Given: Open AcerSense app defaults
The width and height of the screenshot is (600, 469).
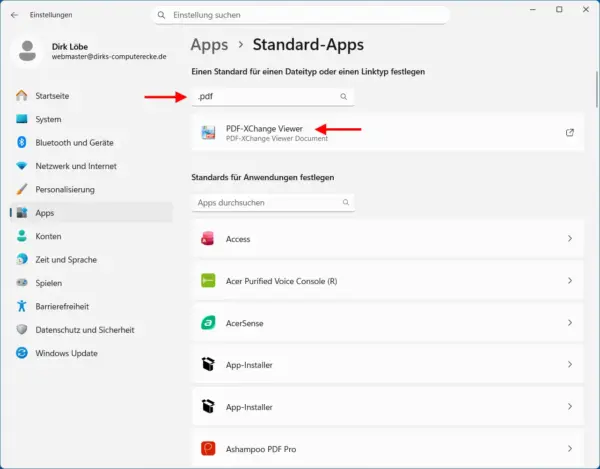Looking at the screenshot, I should (x=388, y=322).
